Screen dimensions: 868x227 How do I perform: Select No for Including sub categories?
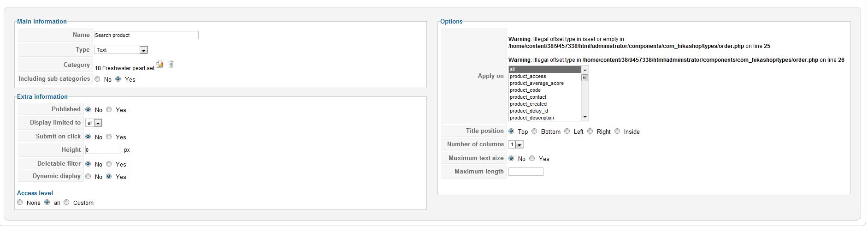(x=97, y=79)
